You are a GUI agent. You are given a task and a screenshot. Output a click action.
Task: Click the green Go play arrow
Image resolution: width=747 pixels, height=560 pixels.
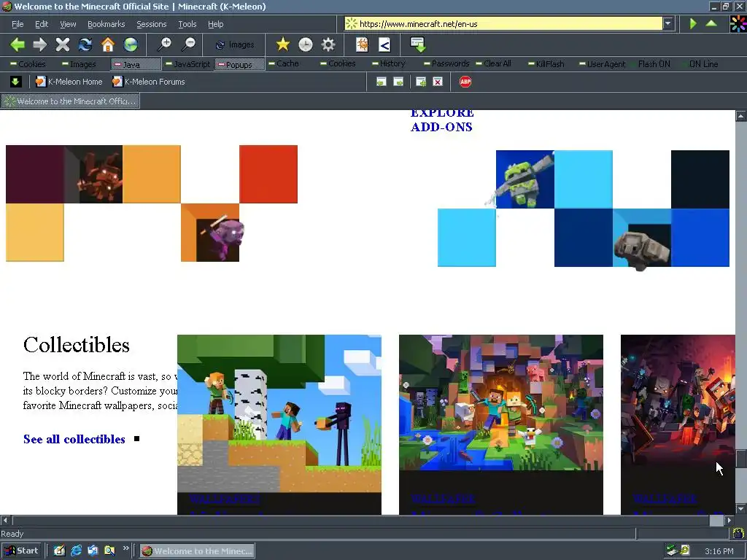(693, 23)
